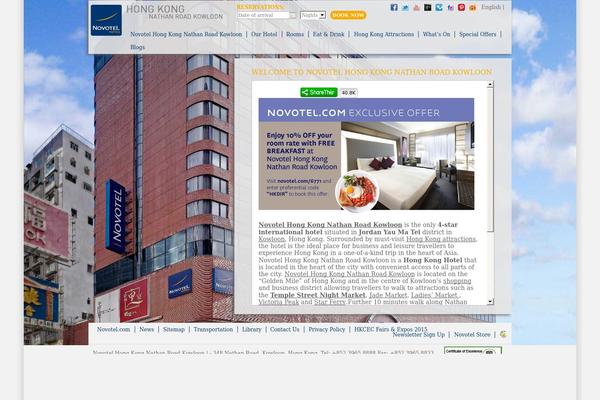Open the Transportation footer link
This screenshot has width=600, height=400.
[x=213, y=329]
